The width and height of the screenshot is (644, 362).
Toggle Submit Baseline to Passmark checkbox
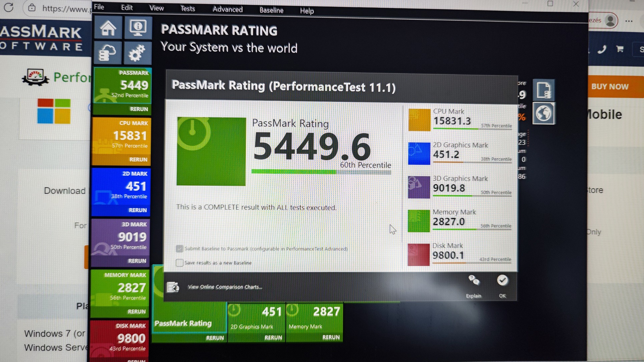pyautogui.click(x=179, y=249)
